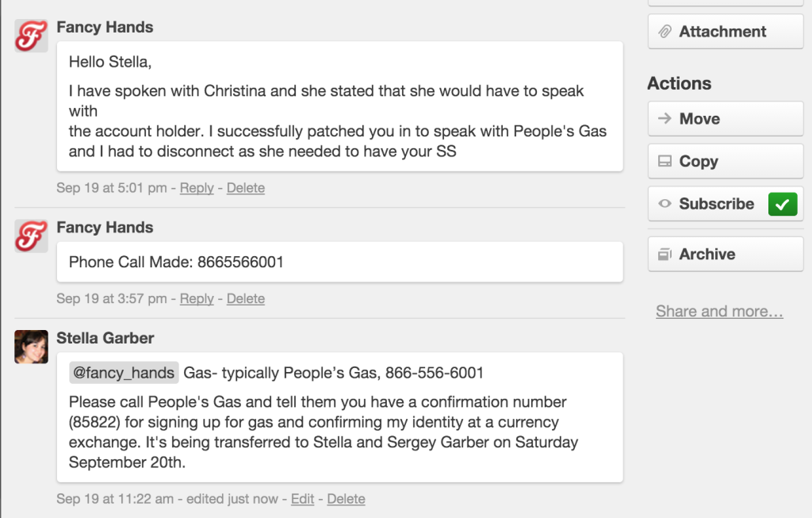
Task: Delete the Phone Call Made comment
Action: [x=246, y=298]
